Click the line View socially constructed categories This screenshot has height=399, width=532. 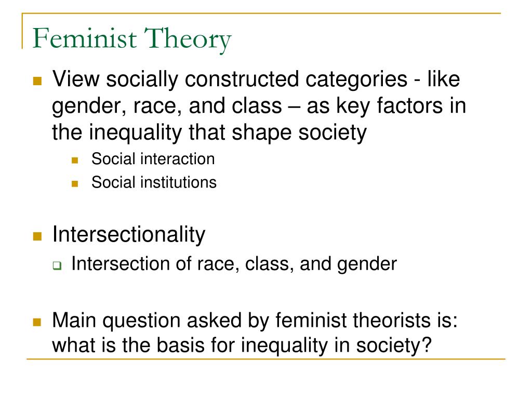coord(256,79)
